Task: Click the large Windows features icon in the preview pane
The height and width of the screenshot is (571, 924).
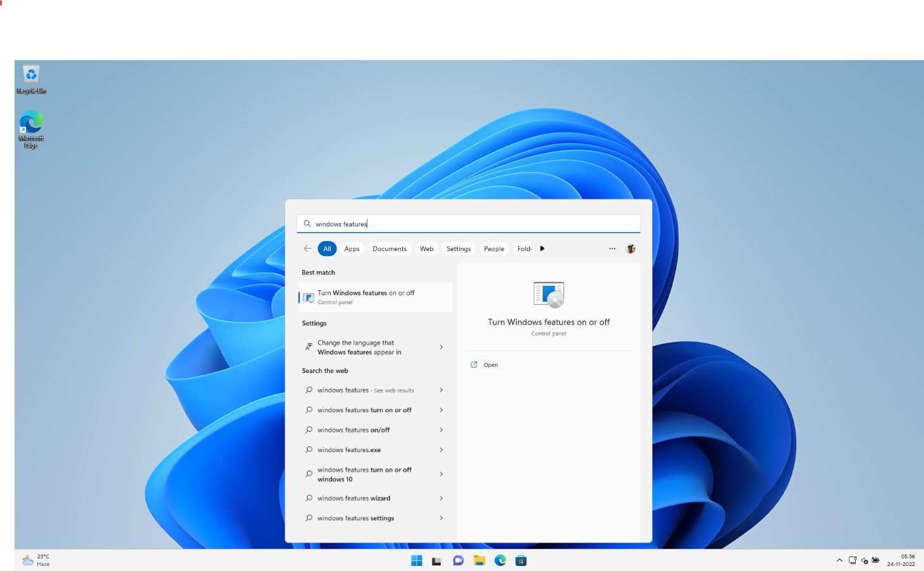Action: click(549, 295)
